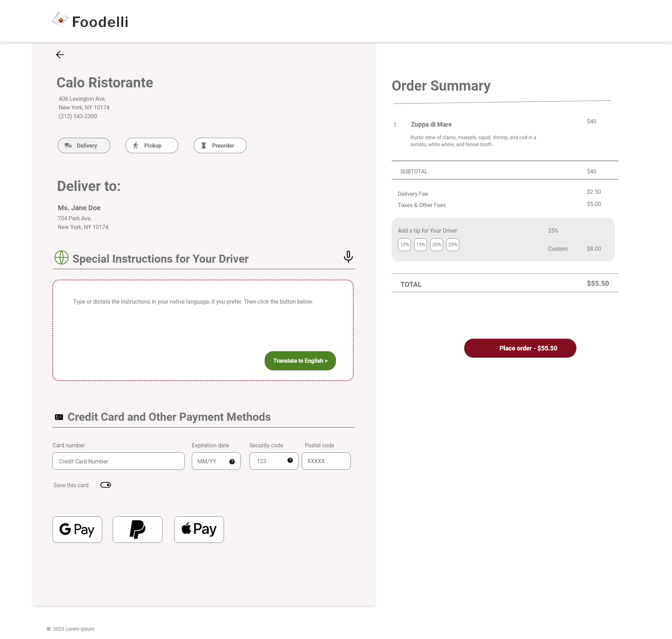
Task: Select the 20% tip option
Action: tap(437, 245)
